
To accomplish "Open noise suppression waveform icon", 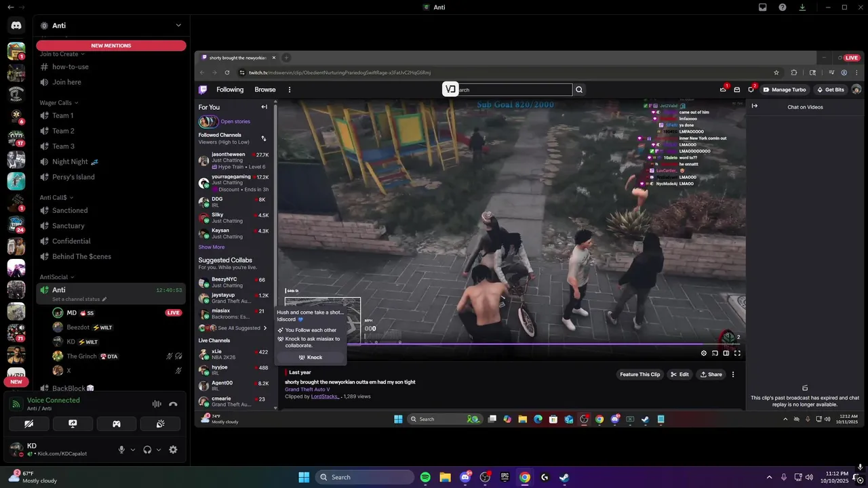I will point(157,404).
